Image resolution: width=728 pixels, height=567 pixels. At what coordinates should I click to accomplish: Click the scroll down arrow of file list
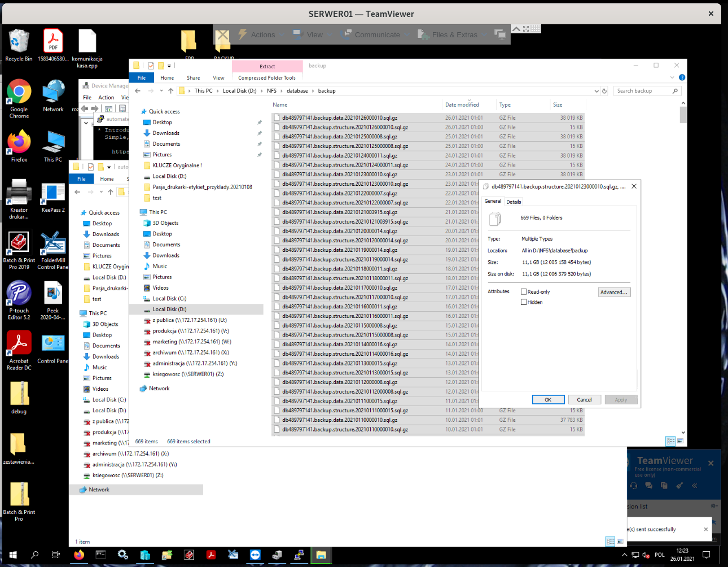(683, 433)
